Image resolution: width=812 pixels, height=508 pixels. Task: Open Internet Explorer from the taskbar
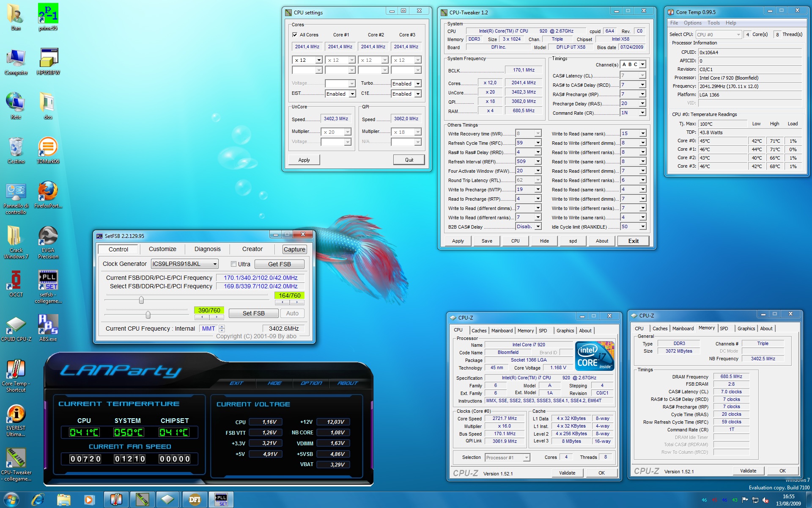(x=38, y=500)
